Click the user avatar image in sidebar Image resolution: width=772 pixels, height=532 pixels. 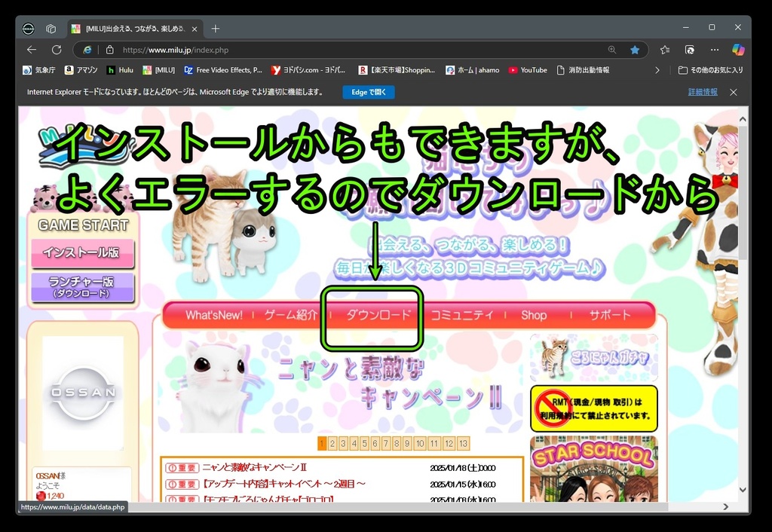click(83, 393)
